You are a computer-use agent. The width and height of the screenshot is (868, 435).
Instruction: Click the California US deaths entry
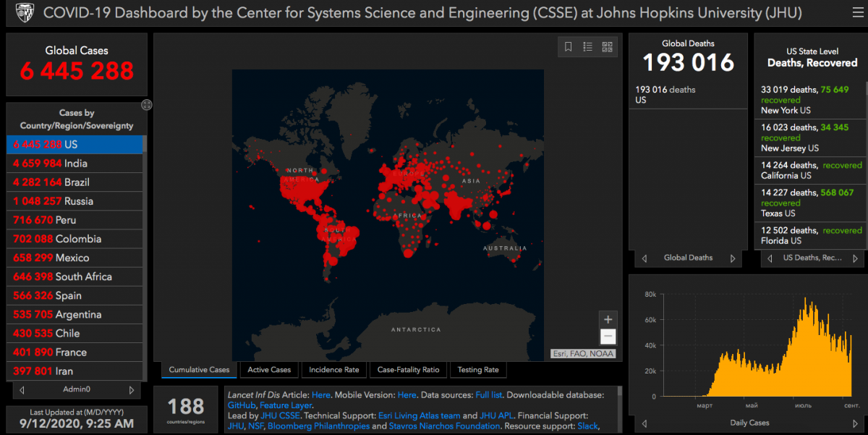tap(810, 171)
